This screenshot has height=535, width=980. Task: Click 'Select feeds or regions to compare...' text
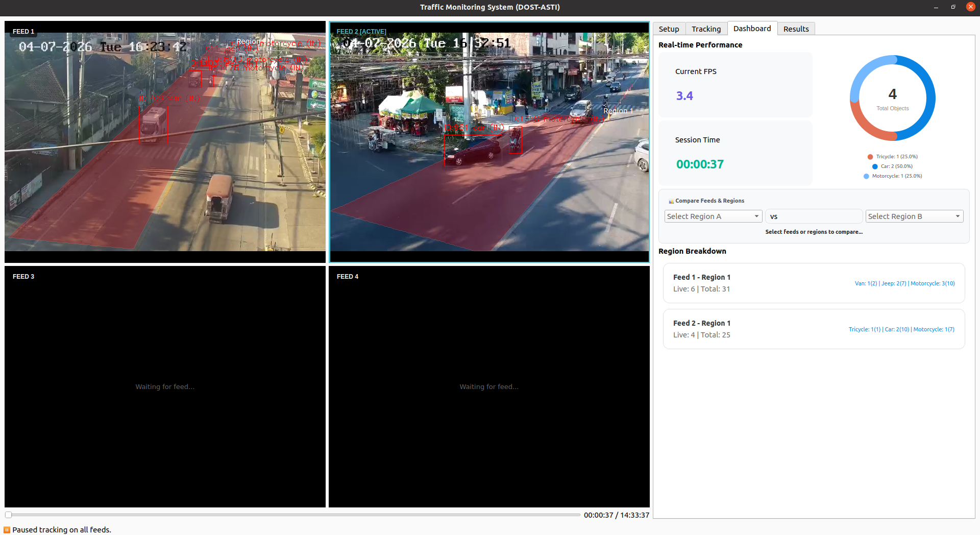(814, 232)
